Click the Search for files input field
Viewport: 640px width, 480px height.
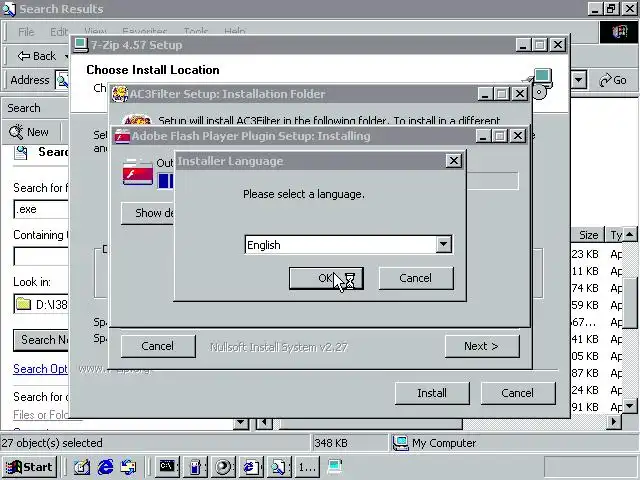tap(41, 209)
